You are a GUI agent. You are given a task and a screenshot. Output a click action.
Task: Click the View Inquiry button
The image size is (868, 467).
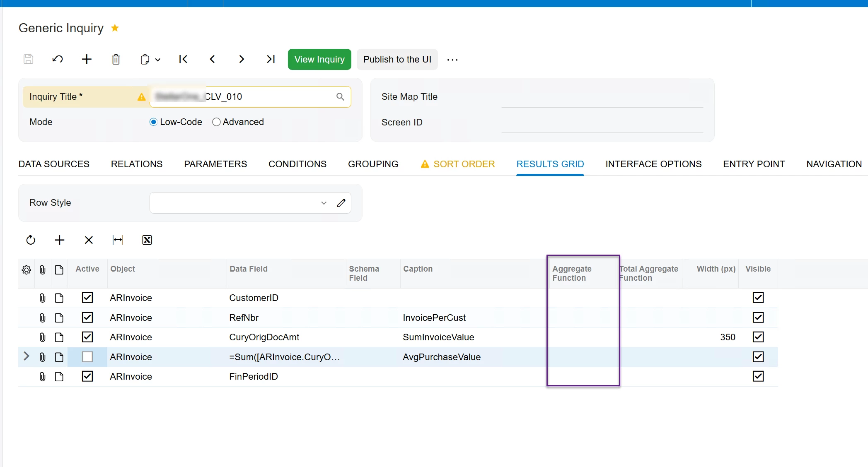(x=319, y=59)
